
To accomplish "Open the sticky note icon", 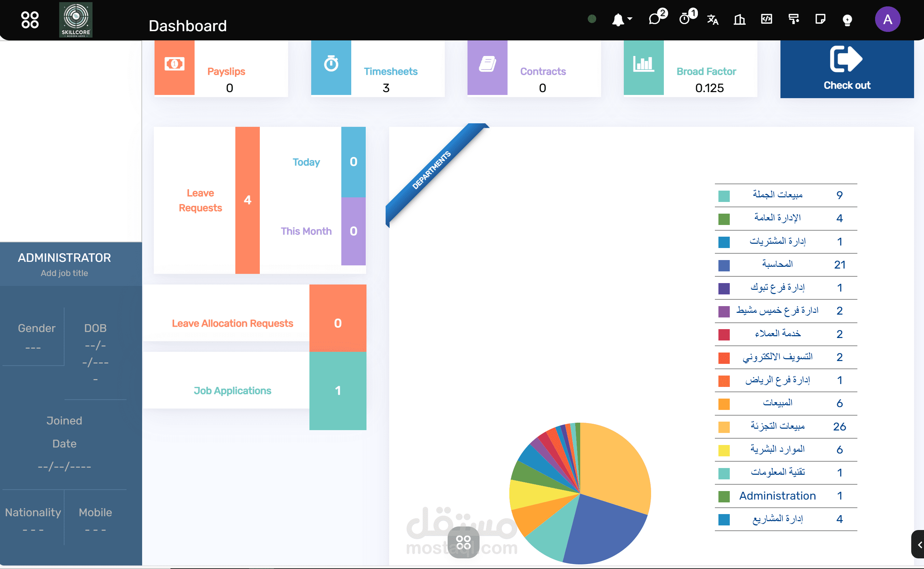I will coord(820,19).
